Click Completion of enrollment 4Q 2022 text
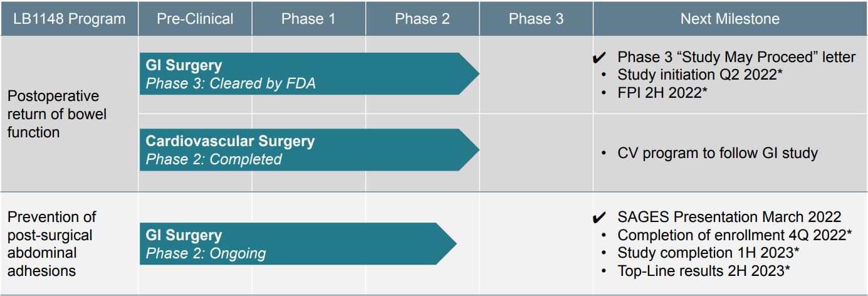 click(735, 235)
